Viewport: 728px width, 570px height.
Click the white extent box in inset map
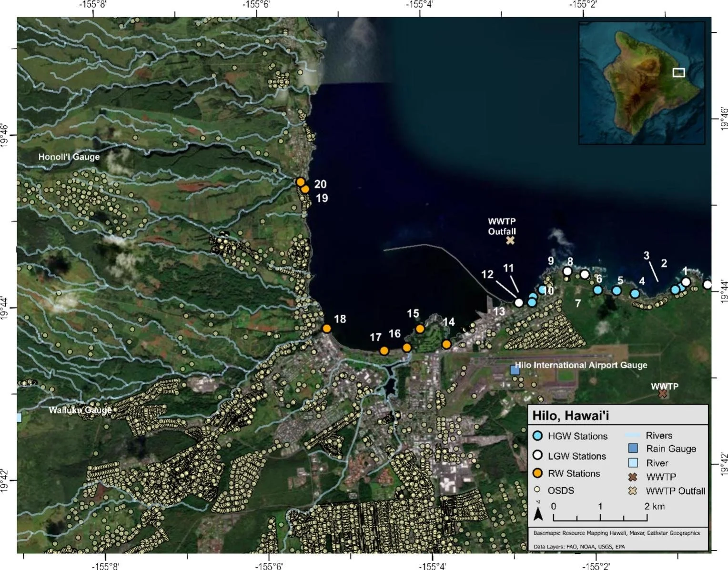679,72
